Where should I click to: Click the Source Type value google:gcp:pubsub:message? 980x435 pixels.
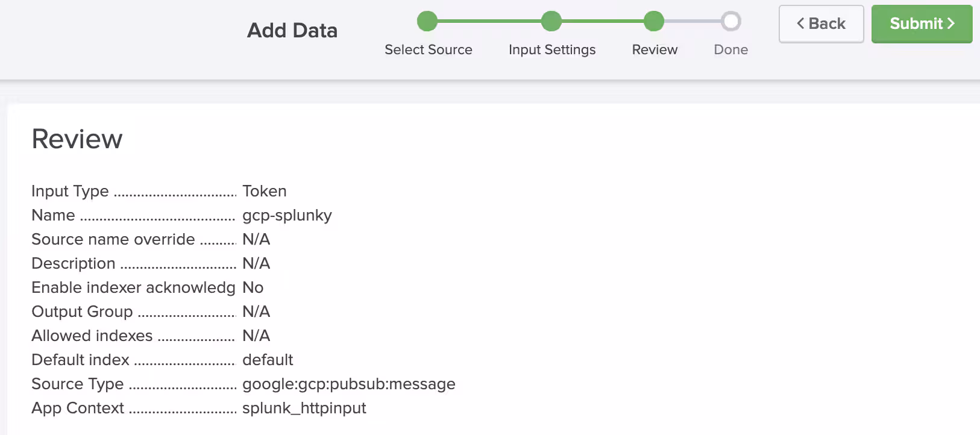coord(349,384)
